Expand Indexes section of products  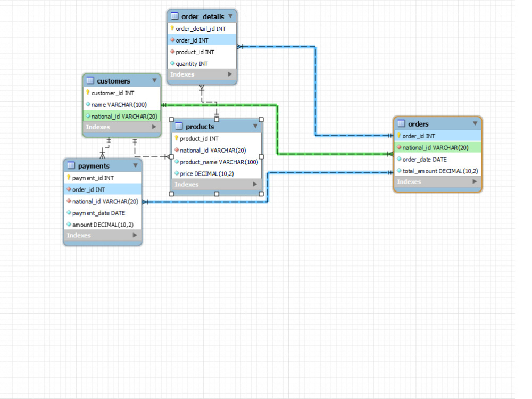point(254,184)
